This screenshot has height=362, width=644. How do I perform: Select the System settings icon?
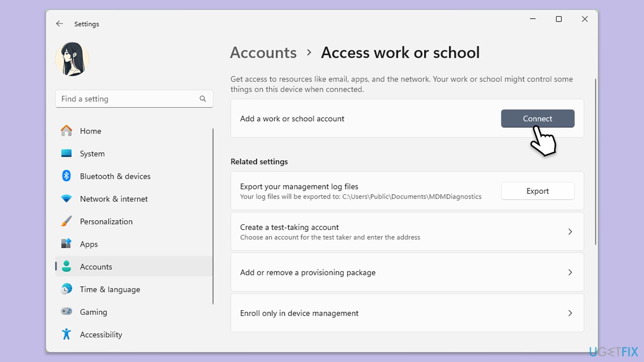66,153
